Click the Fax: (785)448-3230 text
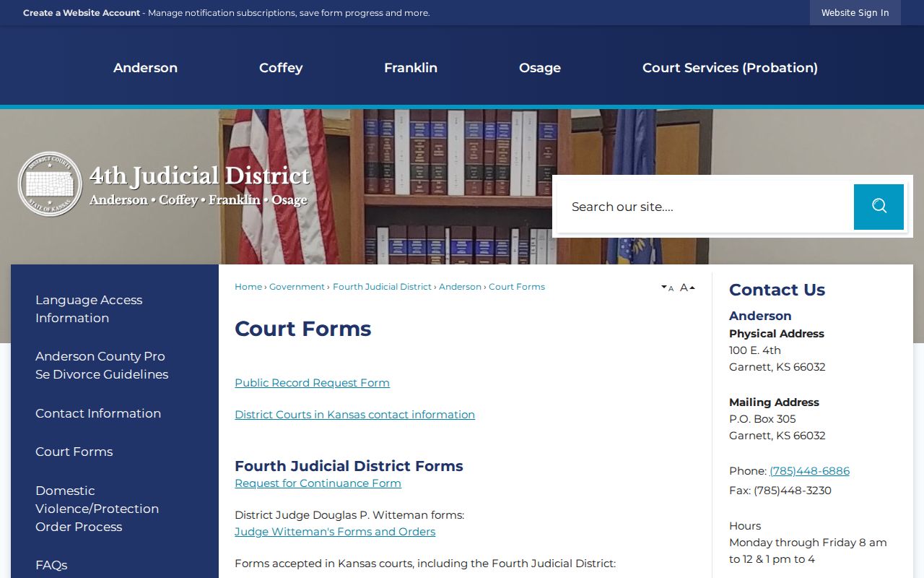924x578 pixels. click(x=780, y=491)
